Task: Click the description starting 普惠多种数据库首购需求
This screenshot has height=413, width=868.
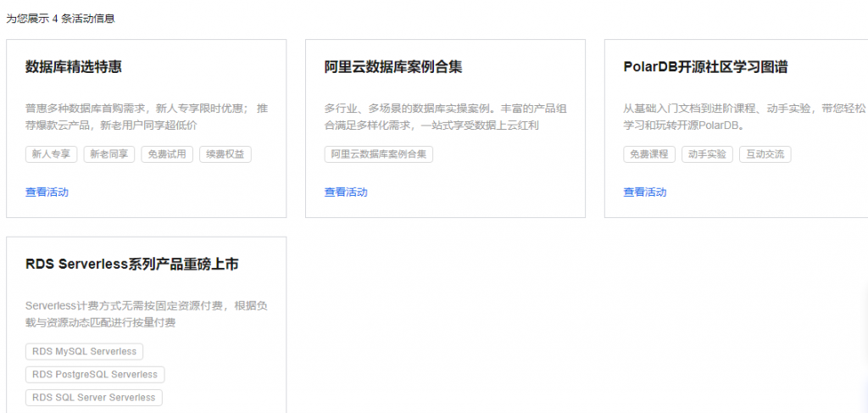Action: tap(147, 117)
